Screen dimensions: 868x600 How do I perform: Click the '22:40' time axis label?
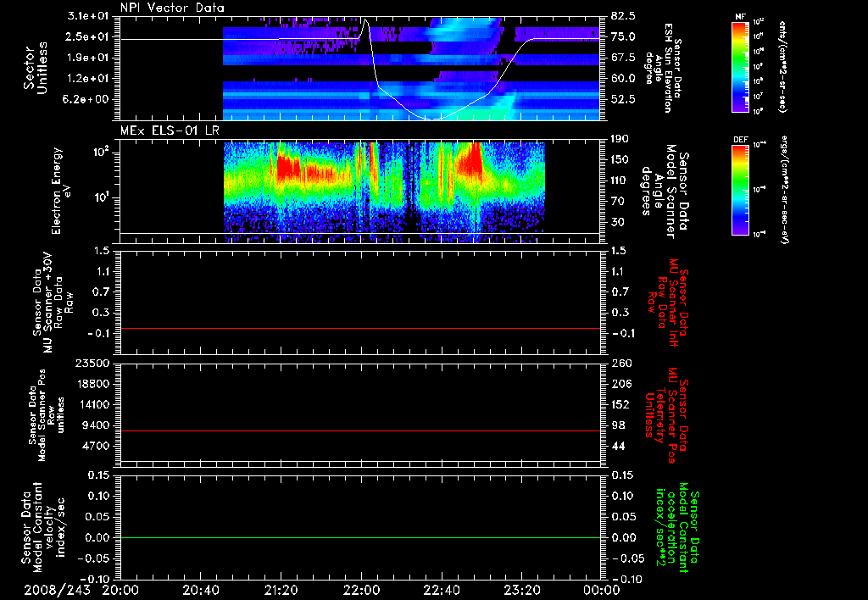tap(441, 590)
